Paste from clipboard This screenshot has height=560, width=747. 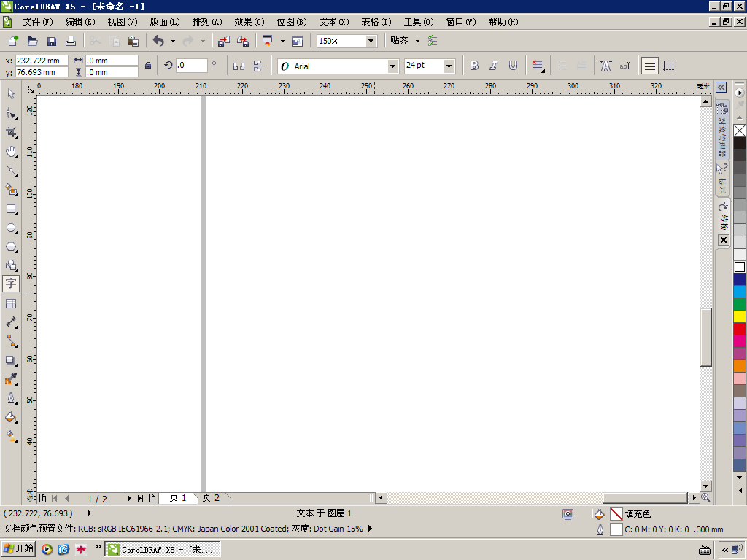133,41
